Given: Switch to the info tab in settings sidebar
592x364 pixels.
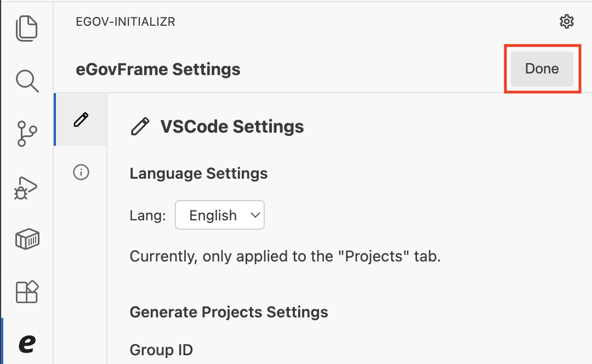Looking at the screenshot, I should click(x=80, y=173).
